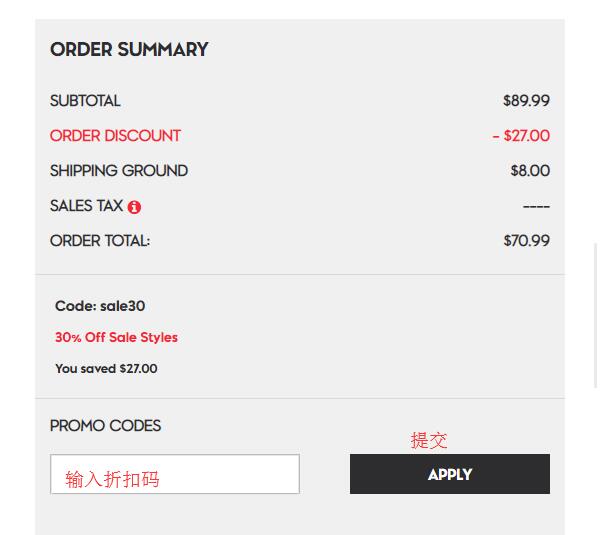Click the dashed sales tax value
This screenshot has width=600, height=535.
[536, 207]
